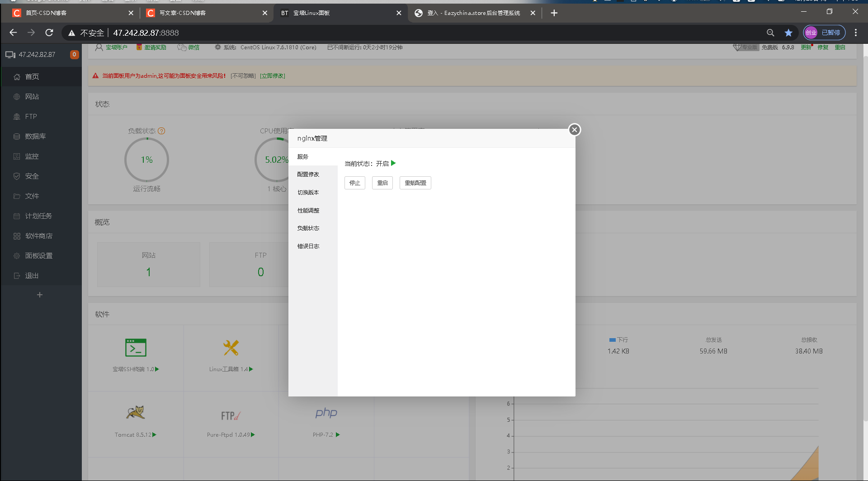Switch to the Eazychina.store后台管理系统 browser tab

(474, 13)
